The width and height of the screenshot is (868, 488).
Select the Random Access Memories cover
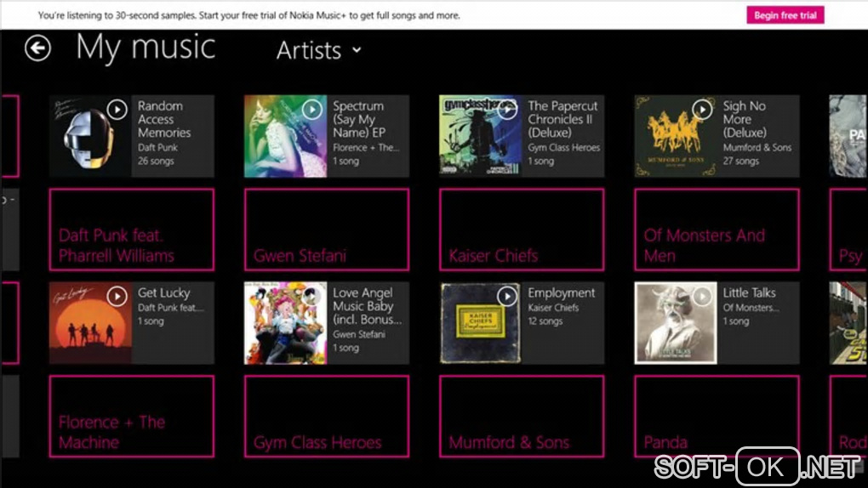[90, 136]
